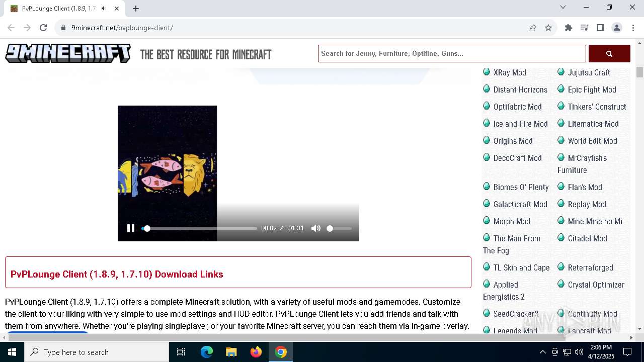The height and width of the screenshot is (362, 644).
Task: Open the Mine Mine no Mi link
Action: pyautogui.click(x=595, y=221)
